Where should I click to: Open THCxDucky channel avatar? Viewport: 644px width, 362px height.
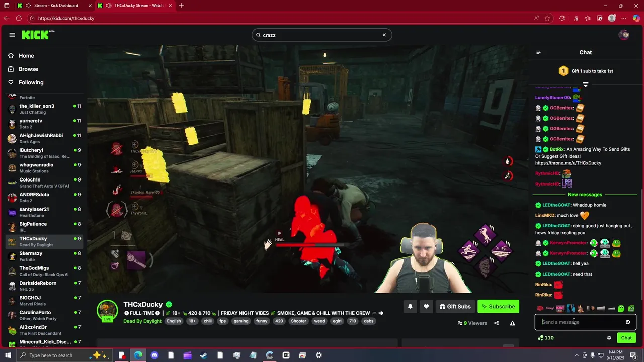[x=107, y=311]
